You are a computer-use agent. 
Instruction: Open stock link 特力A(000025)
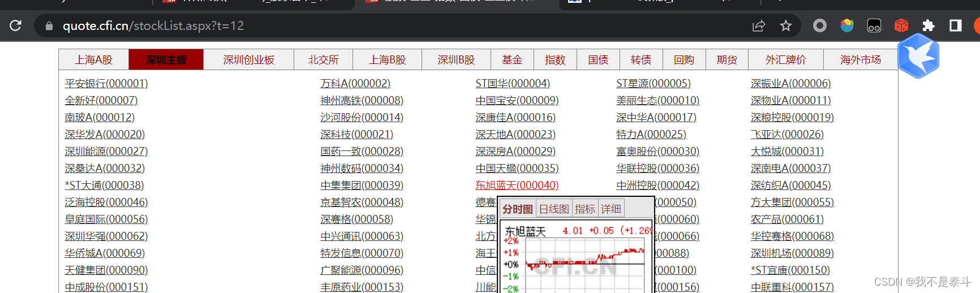pyautogui.click(x=651, y=135)
